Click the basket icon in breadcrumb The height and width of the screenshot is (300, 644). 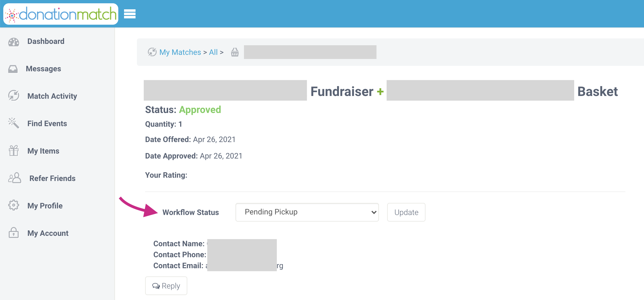235,52
